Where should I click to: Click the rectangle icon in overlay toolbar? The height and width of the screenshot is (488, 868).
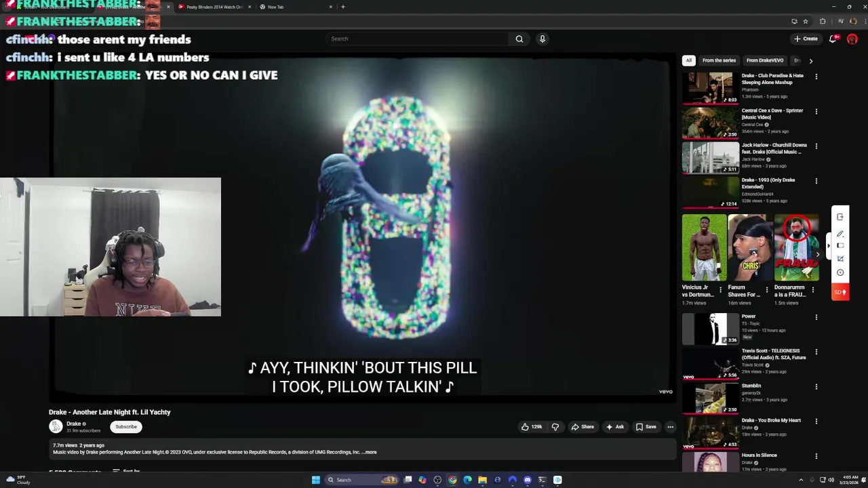point(840,245)
